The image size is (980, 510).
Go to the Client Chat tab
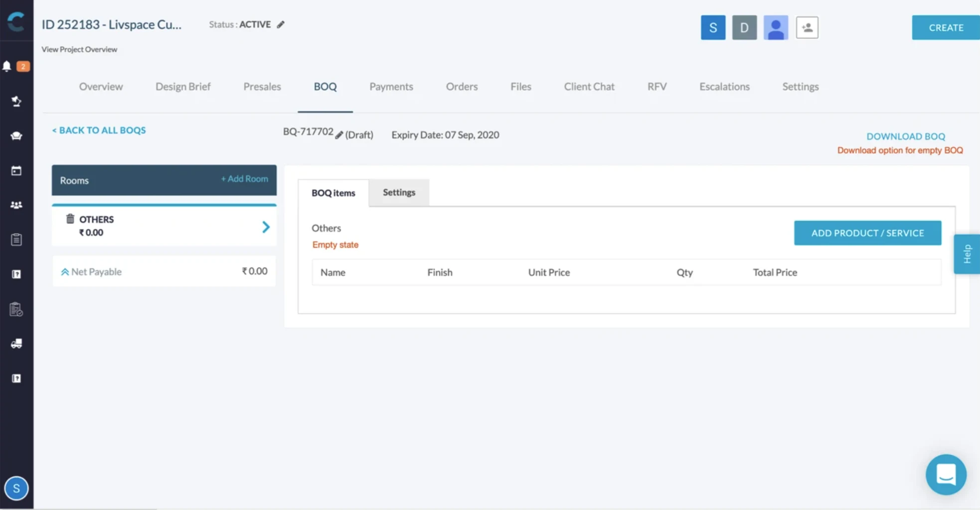point(589,87)
